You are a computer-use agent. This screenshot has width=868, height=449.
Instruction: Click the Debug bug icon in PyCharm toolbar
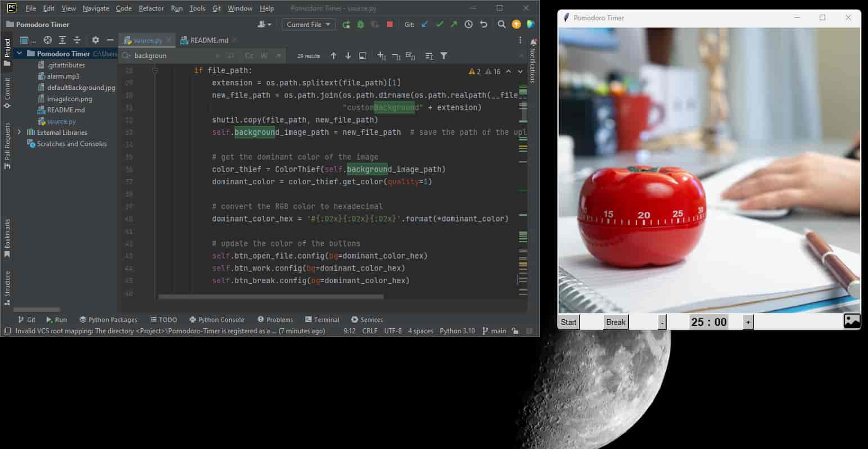point(361,25)
